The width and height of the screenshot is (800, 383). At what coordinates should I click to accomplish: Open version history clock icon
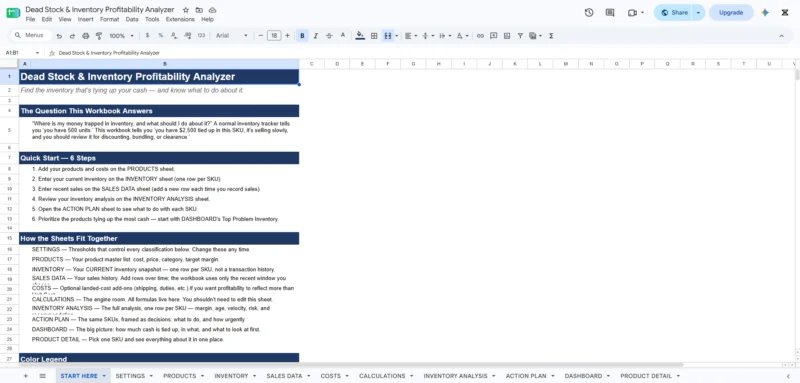click(589, 13)
